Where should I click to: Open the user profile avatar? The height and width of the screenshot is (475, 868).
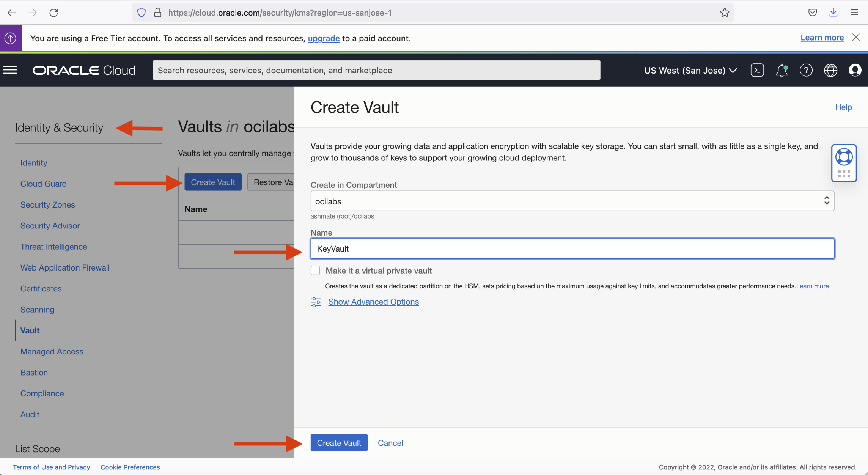(855, 70)
